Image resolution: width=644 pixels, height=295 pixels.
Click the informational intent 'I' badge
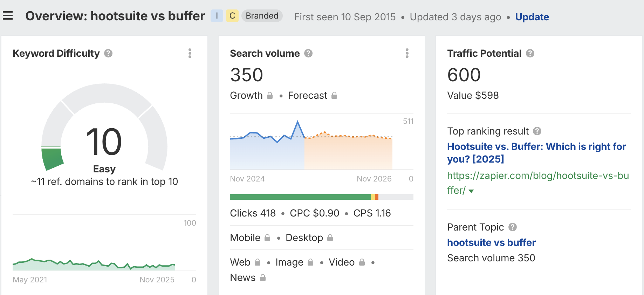pos(217,16)
